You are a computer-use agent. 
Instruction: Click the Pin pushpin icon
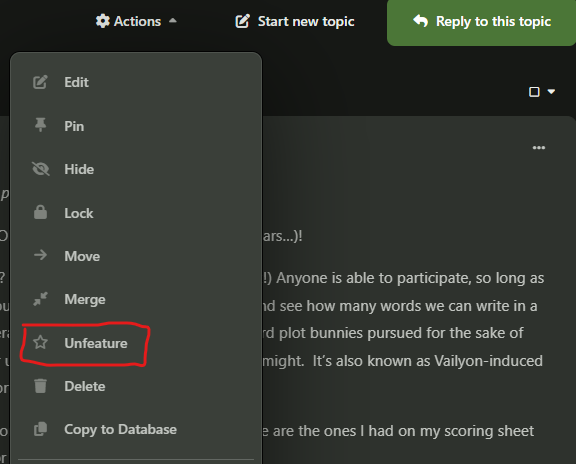coord(40,125)
